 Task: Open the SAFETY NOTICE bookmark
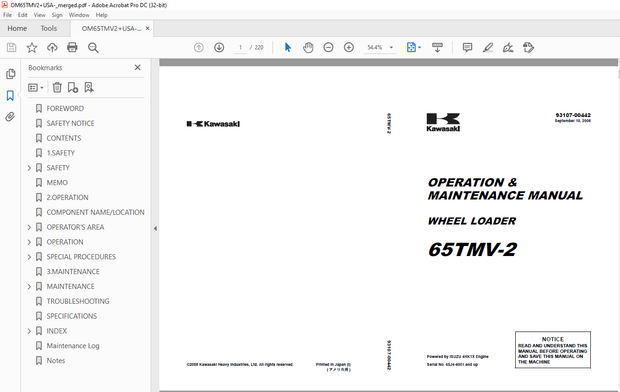point(70,123)
